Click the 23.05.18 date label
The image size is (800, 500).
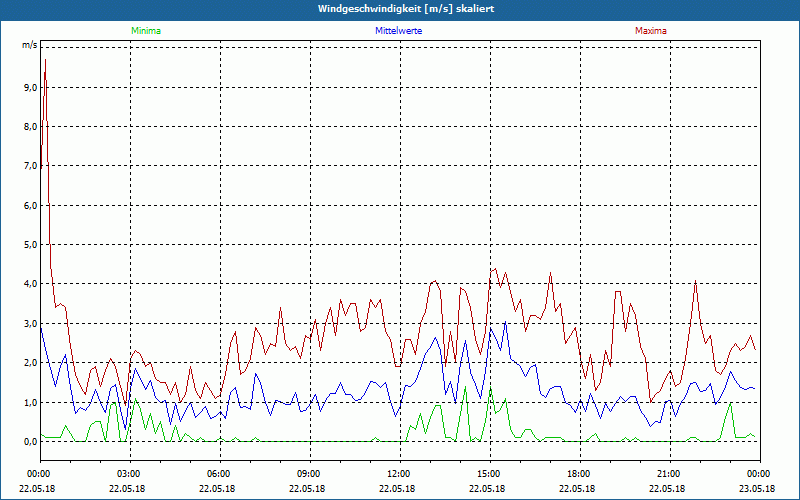[757, 488]
